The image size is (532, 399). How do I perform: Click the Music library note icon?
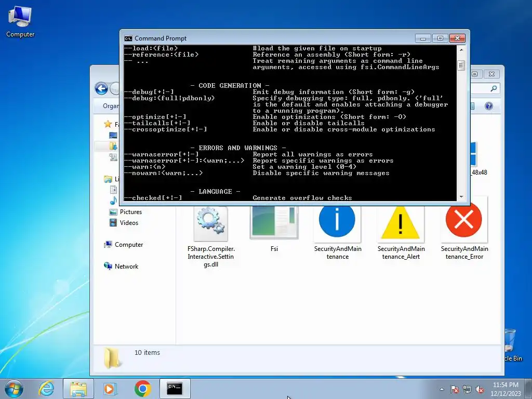pyautogui.click(x=113, y=201)
